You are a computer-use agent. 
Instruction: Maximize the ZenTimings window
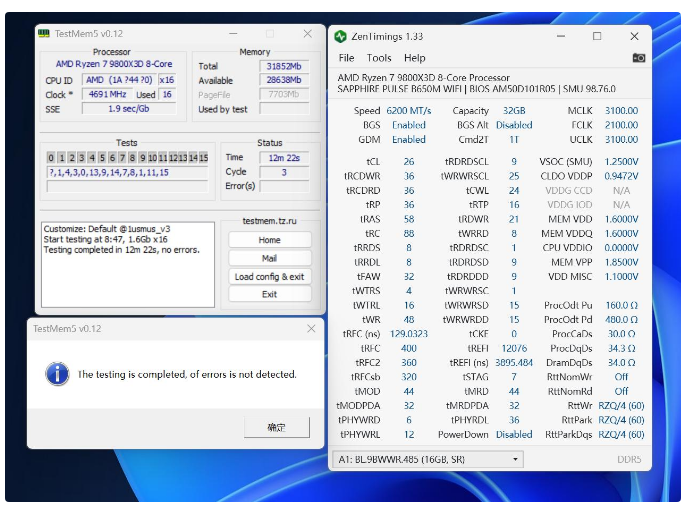(x=596, y=36)
